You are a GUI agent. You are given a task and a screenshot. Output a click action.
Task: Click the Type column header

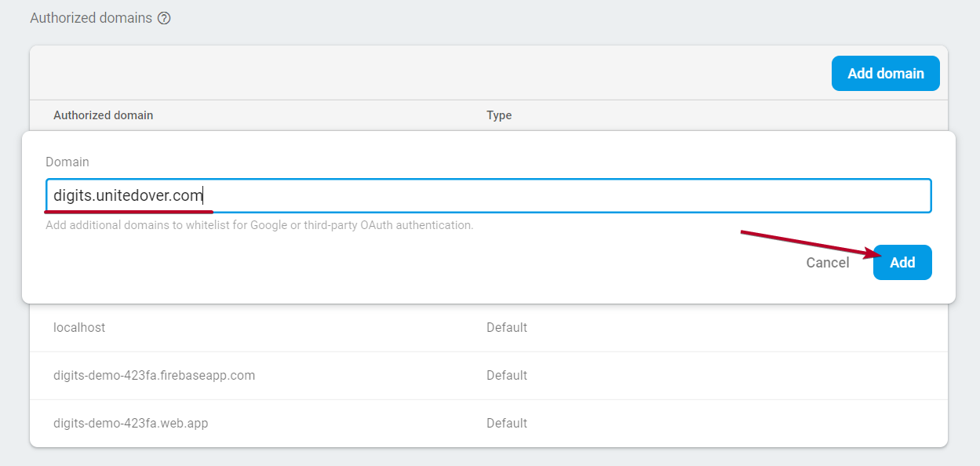tap(499, 115)
